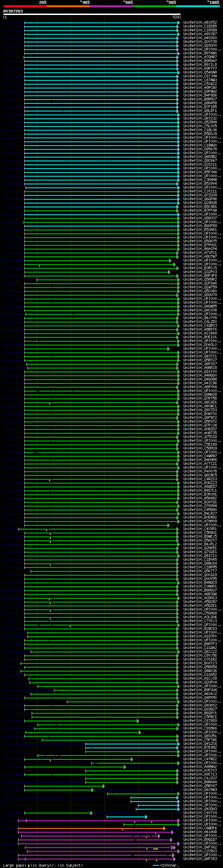Open hit UniRef100_Q6Y232

(x=200, y=118)
